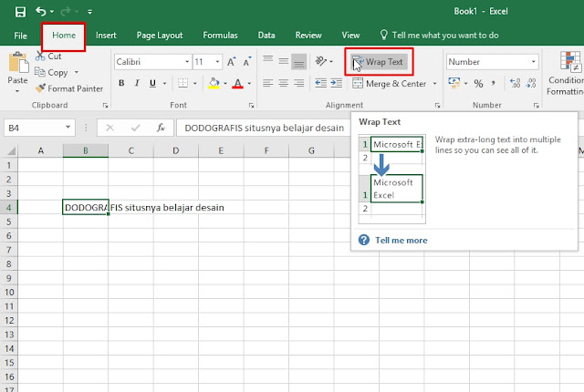Center cell text horizontally
This screenshot has height=392, width=584.
pos(284,83)
